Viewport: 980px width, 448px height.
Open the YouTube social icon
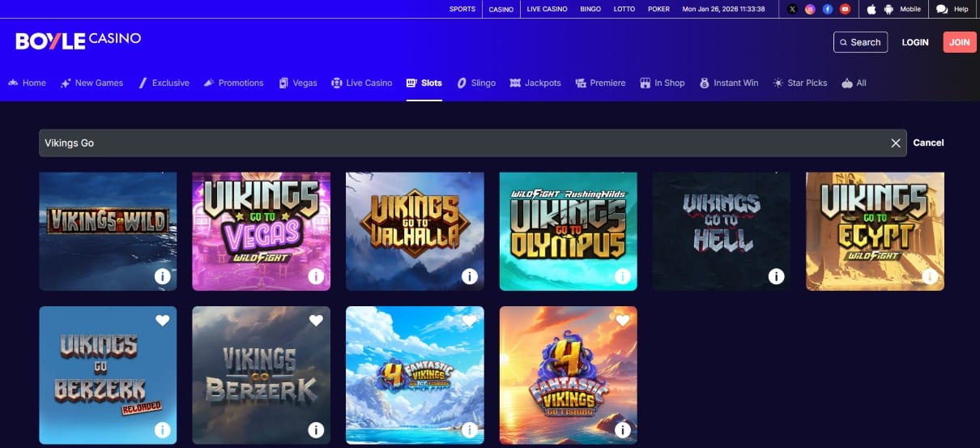coord(846,9)
